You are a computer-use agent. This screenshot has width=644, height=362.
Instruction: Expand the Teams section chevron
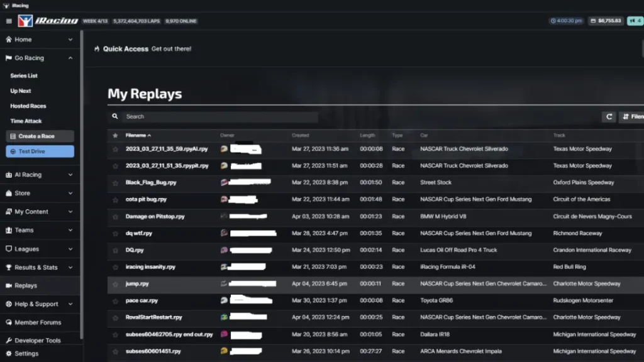(70, 230)
